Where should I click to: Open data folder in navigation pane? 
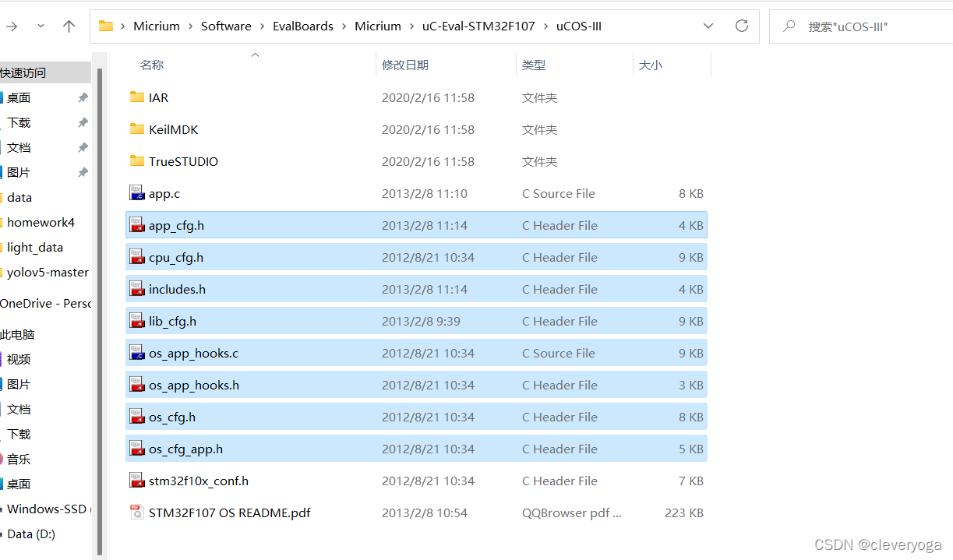pos(19,197)
